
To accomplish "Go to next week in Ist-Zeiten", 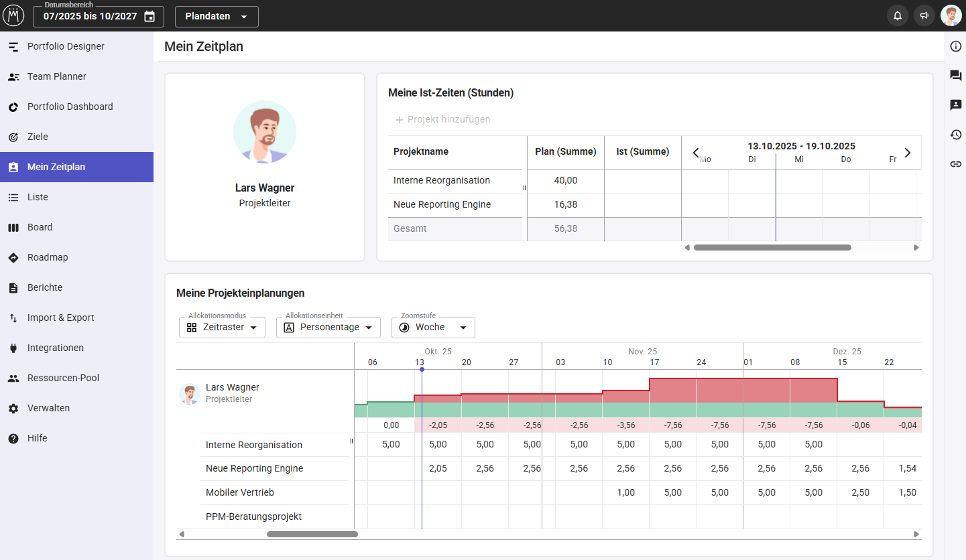I will 908,153.
